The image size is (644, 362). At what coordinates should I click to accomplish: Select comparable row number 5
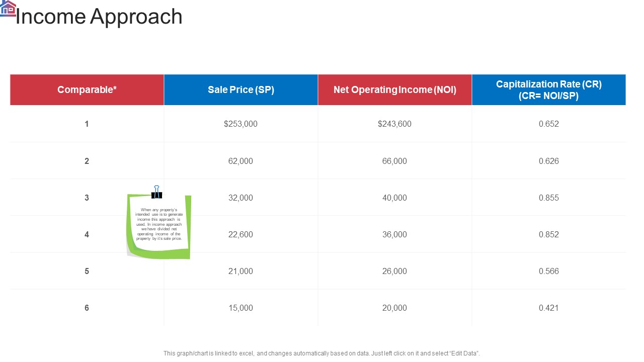click(x=87, y=271)
